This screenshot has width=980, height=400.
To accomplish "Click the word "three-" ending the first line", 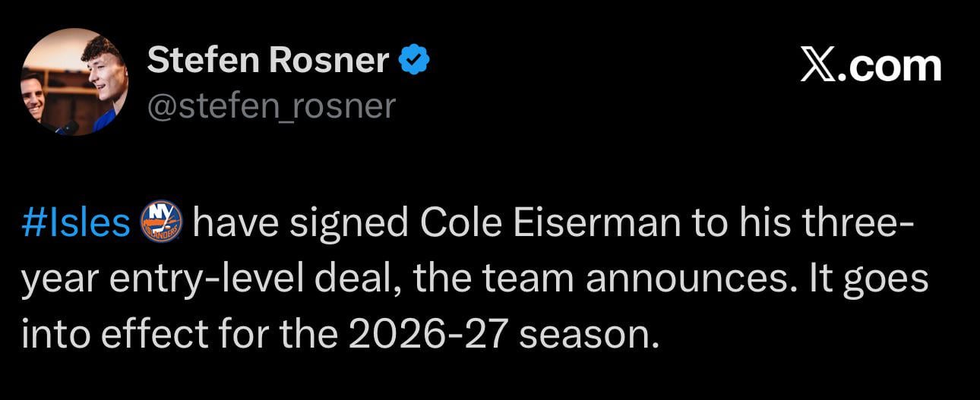I will pos(852,222).
